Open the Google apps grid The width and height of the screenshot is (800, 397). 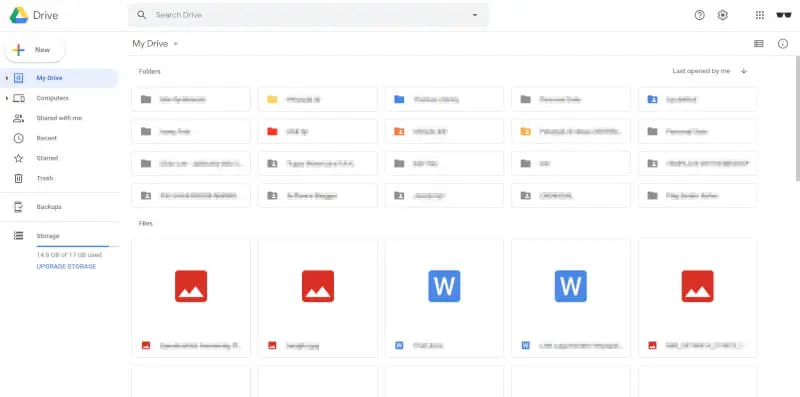760,15
